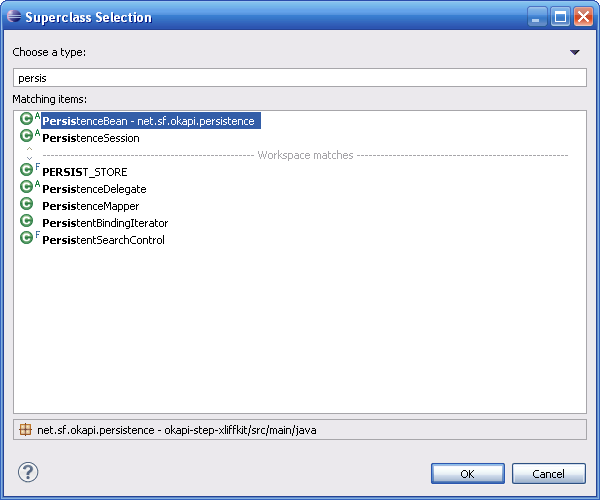
Task: Select the PERSIST_STORE entry
Action: click(x=85, y=172)
